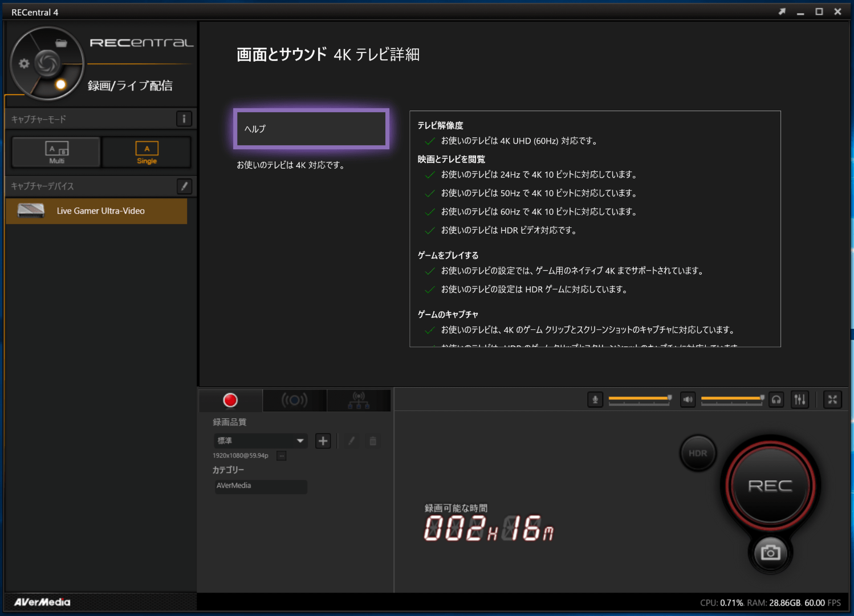
Task: Open settings gear on the RECentral dial
Action: point(24,63)
